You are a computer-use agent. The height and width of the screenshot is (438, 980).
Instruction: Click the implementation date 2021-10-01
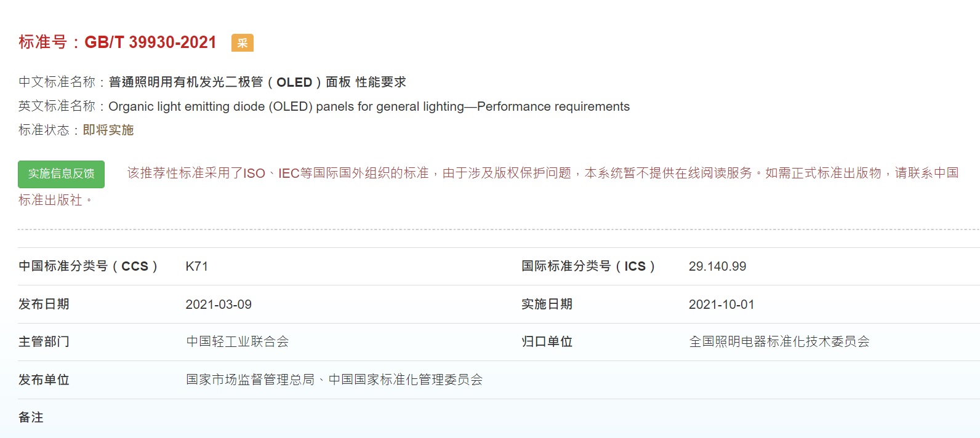[x=721, y=305]
